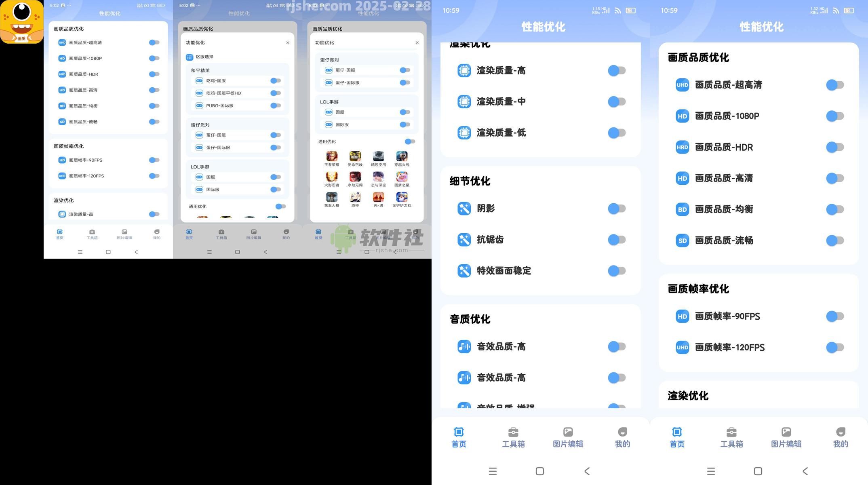Turn on the 特效画面稳定 switch

pyautogui.click(x=617, y=271)
